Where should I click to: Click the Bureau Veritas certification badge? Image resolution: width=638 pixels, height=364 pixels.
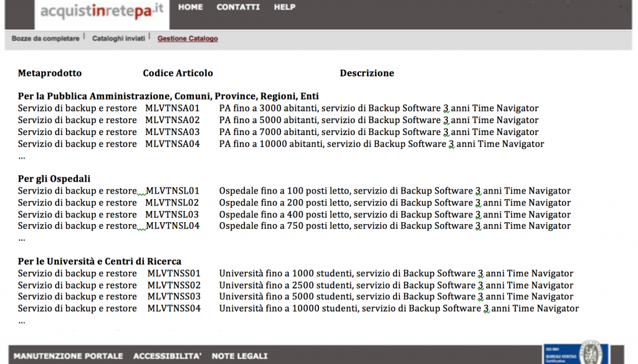574,353
